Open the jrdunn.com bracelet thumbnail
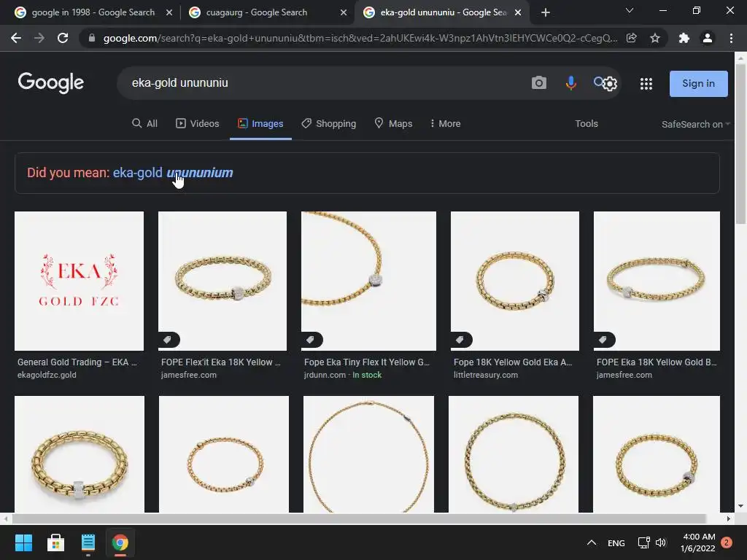The width and height of the screenshot is (747, 560). 368,281
